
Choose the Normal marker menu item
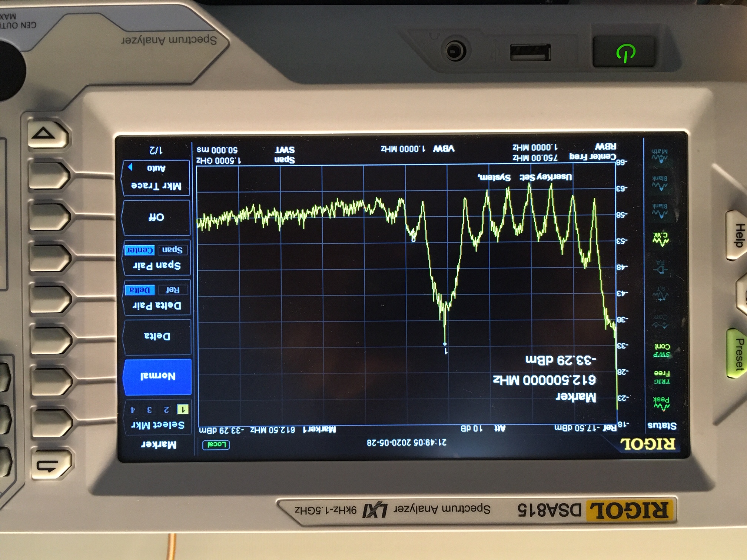coord(157,376)
